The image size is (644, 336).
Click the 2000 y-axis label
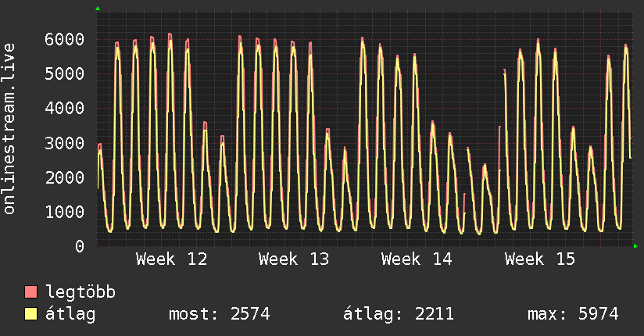65,177
